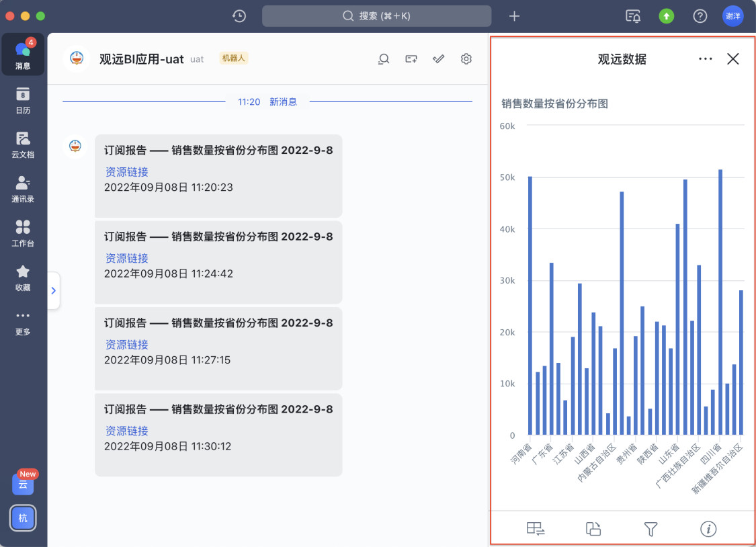Click the tallest bar for 四川省

pyautogui.click(x=720, y=302)
